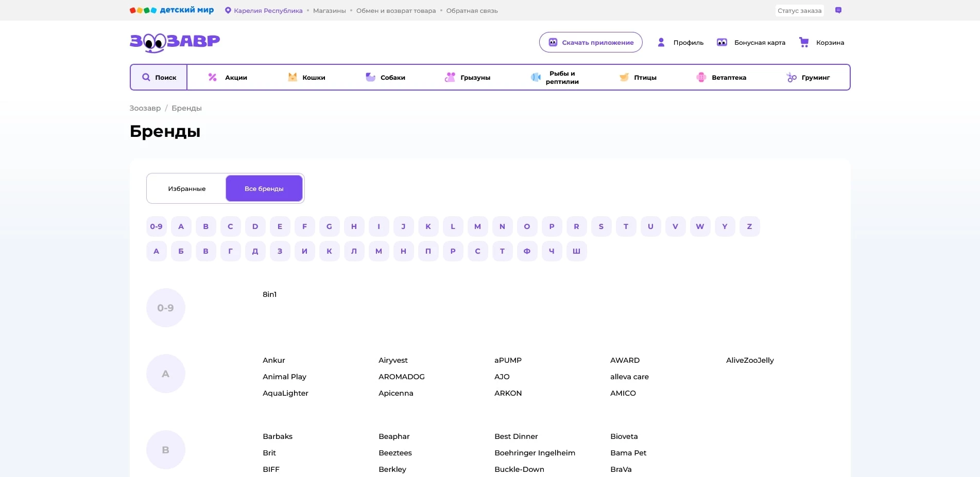980x477 pixels.
Task: Open the Detsky Mir logo link
Action: (171, 10)
